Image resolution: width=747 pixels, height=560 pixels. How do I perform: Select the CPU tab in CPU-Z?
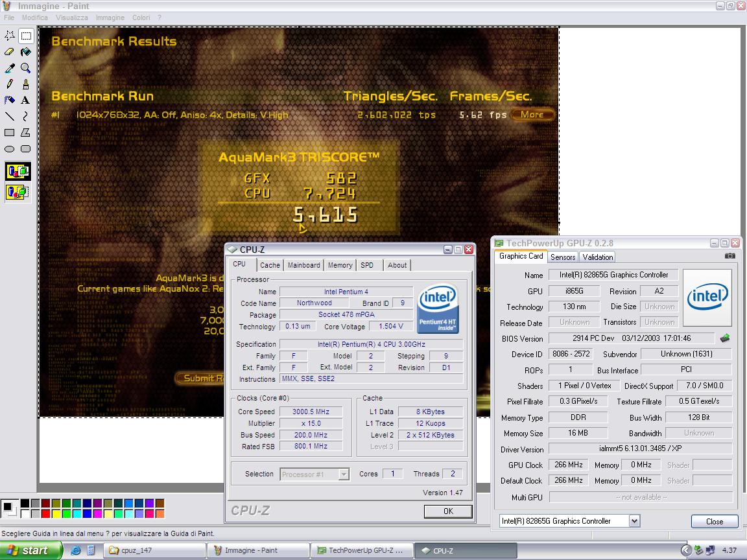point(240,264)
